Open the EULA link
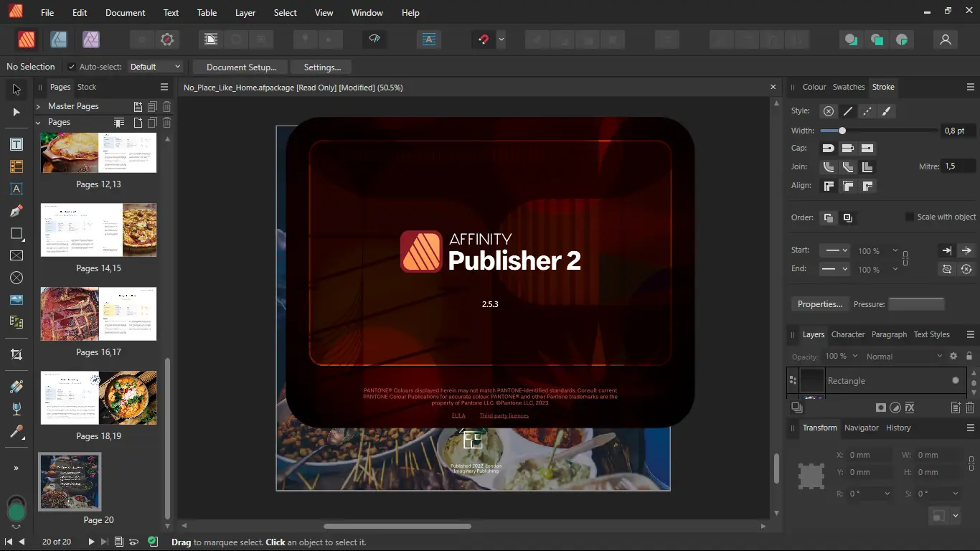Viewport: 980px width, 551px height. point(458,415)
